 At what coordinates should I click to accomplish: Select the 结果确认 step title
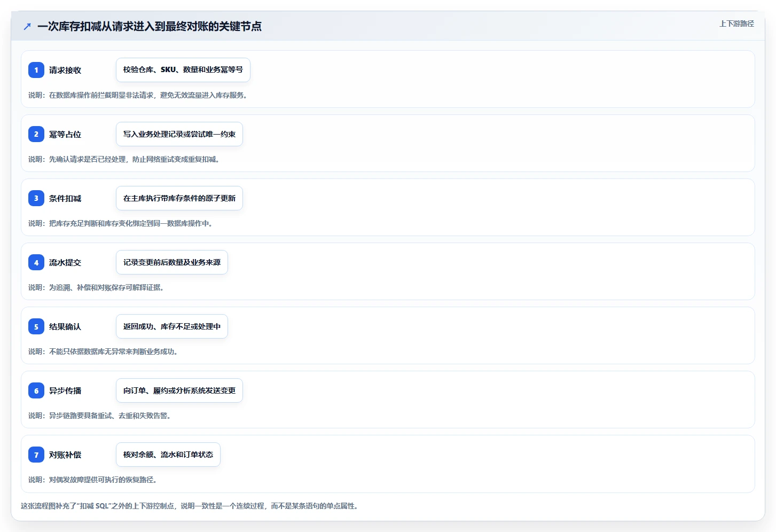[x=65, y=326]
